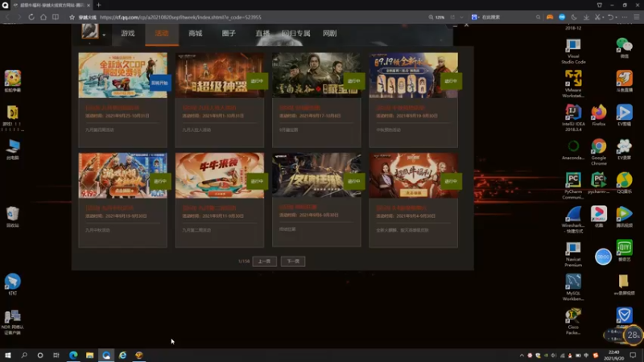Open the 网剧 tab

tap(329, 33)
